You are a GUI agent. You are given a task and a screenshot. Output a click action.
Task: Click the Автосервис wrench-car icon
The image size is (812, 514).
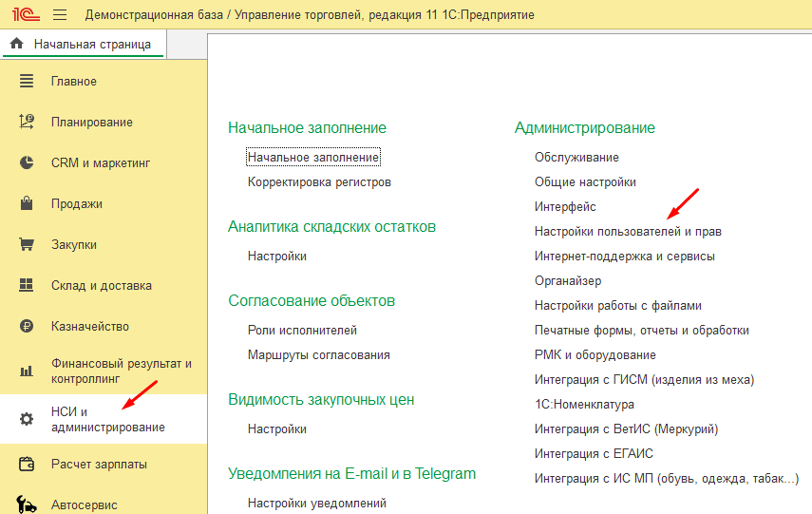coord(27,504)
